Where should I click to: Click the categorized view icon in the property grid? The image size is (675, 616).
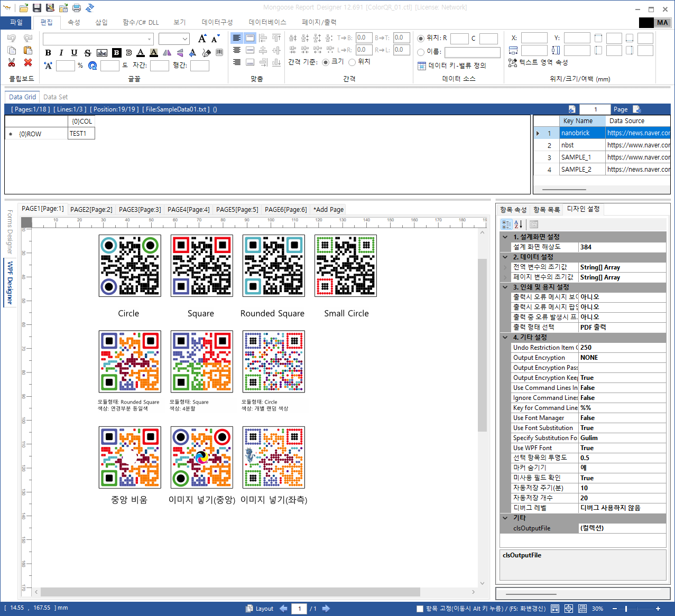point(506,225)
